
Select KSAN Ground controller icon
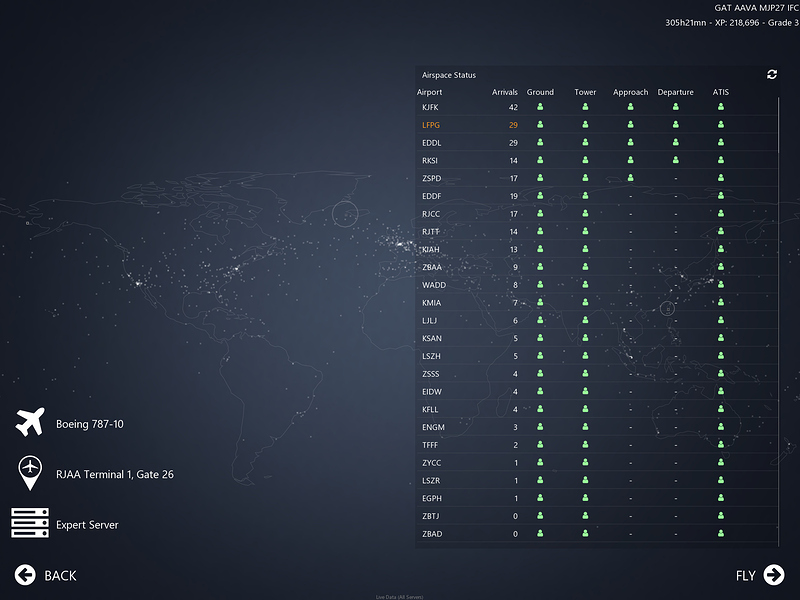540,338
